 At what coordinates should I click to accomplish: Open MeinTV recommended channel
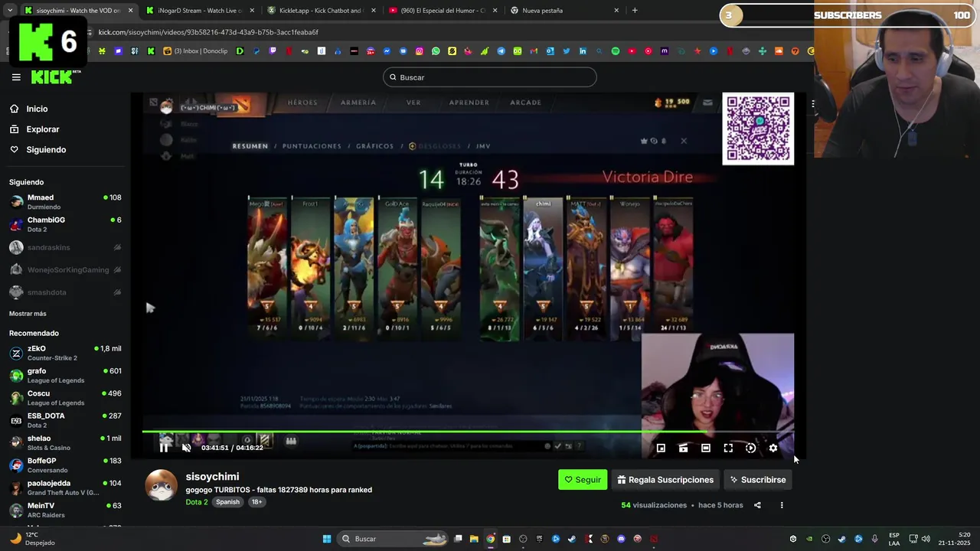(x=65, y=510)
